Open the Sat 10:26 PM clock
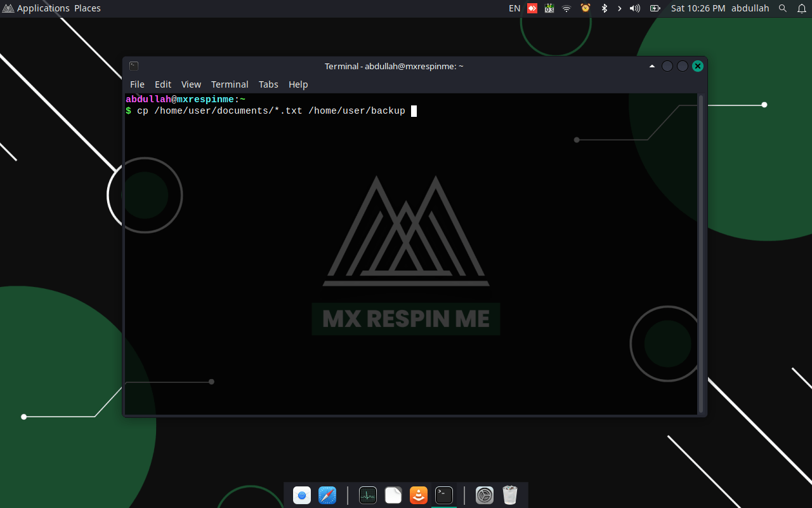The image size is (812, 508). click(698, 8)
